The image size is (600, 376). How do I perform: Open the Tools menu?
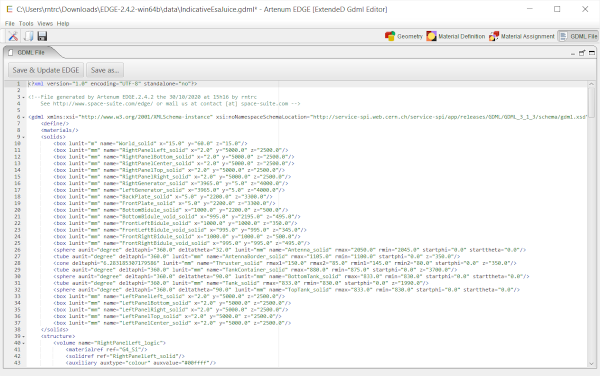click(x=26, y=24)
